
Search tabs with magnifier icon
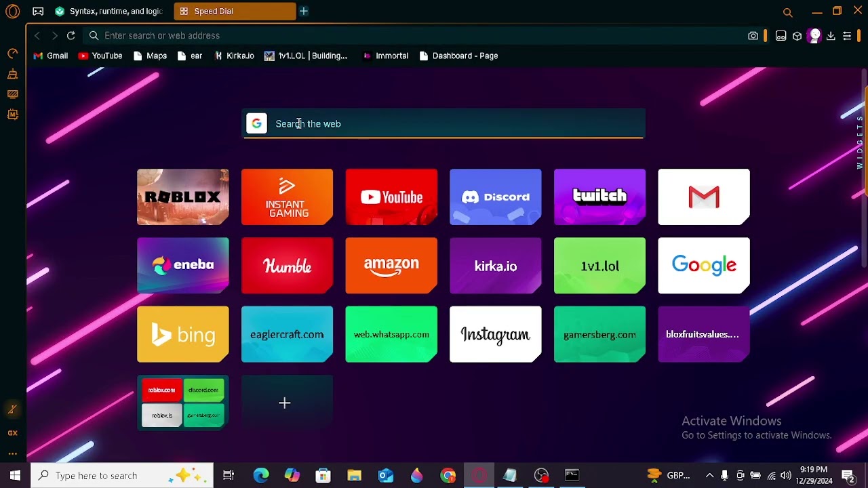coord(788,12)
